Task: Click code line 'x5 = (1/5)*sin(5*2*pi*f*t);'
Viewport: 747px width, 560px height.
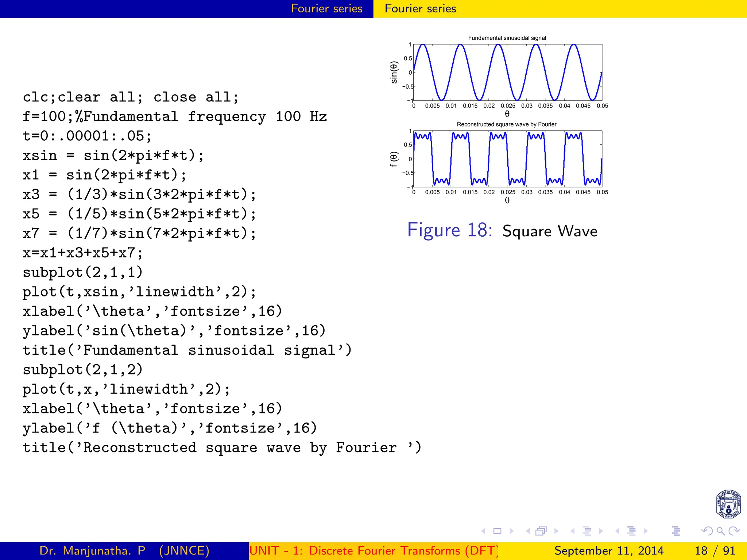Action: click(140, 214)
